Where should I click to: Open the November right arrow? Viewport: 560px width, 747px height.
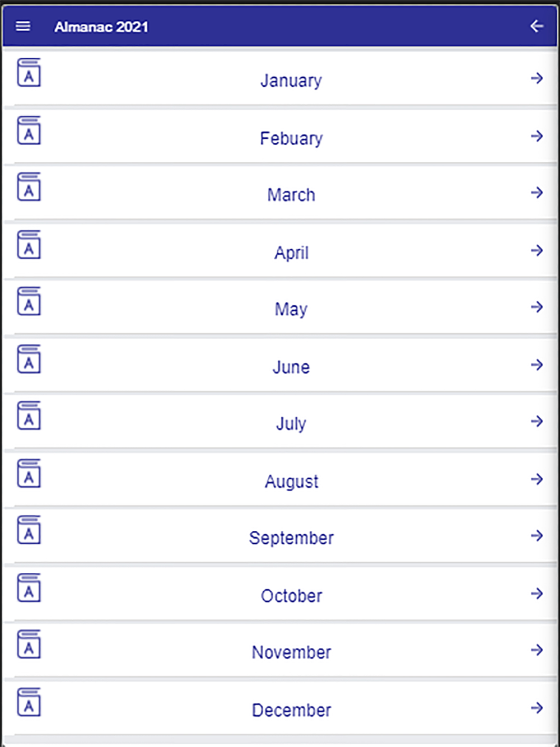click(x=536, y=650)
